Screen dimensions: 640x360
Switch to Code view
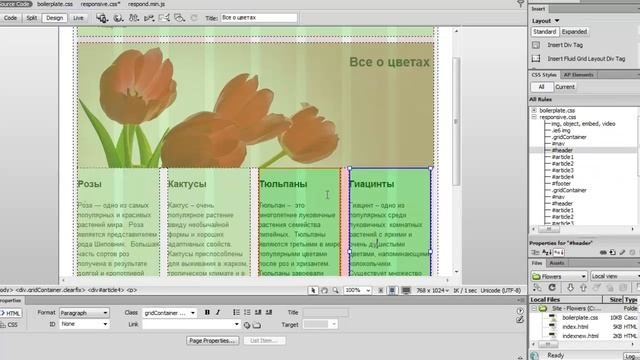(x=10, y=18)
